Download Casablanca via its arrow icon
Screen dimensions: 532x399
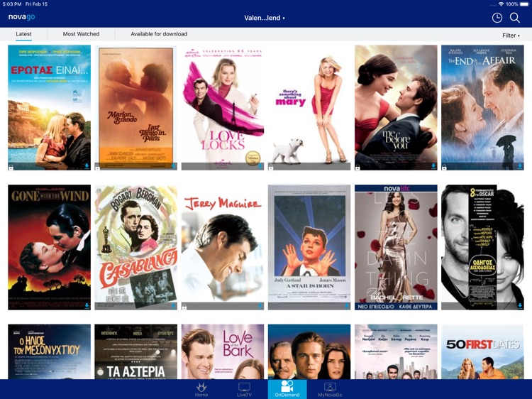pos(173,306)
